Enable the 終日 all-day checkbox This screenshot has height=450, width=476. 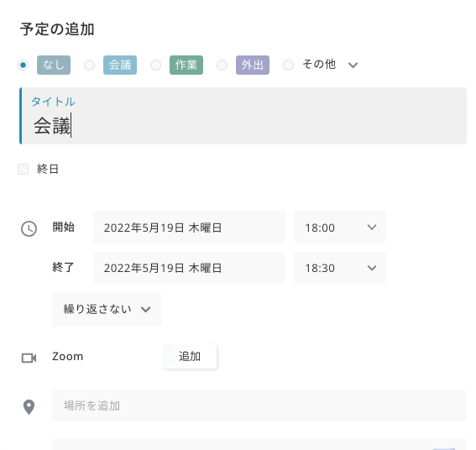tap(23, 169)
